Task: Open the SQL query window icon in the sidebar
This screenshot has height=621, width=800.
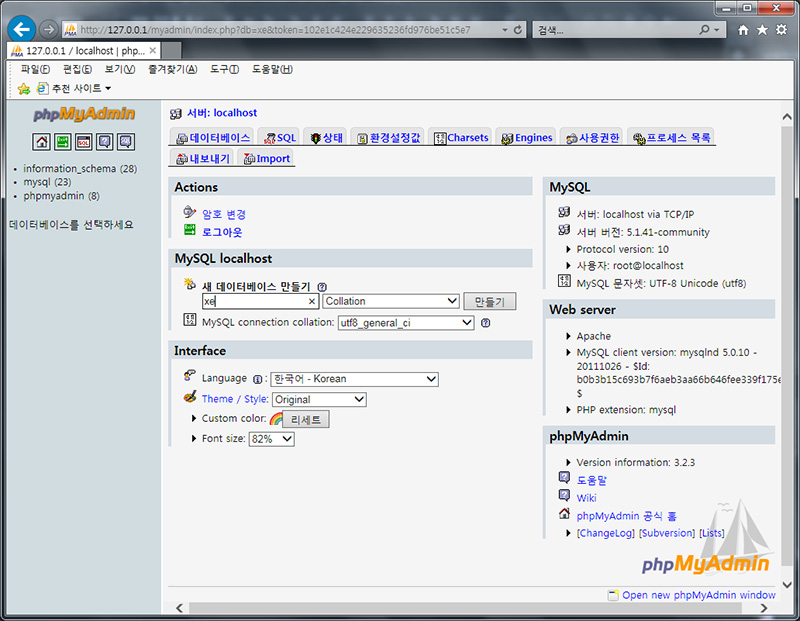Action: click(84, 141)
